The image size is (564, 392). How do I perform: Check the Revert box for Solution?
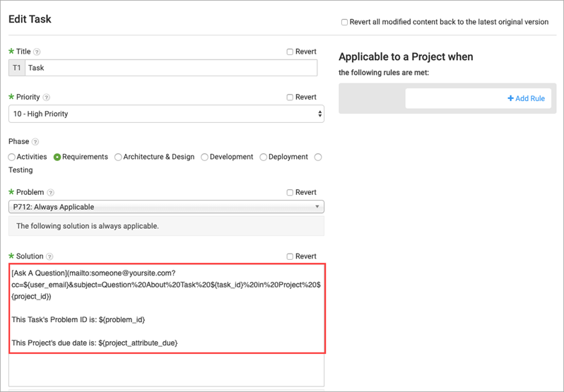[290, 256]
